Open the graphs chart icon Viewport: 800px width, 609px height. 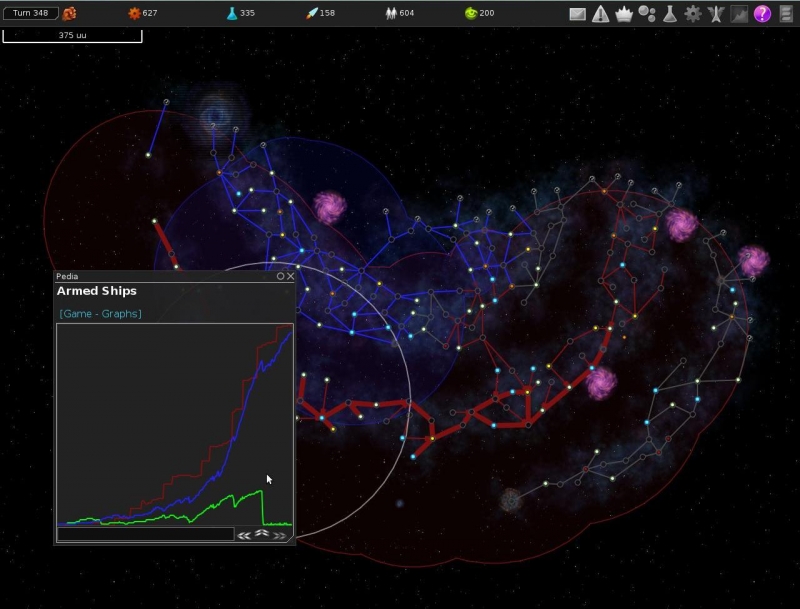coord(739,14)
